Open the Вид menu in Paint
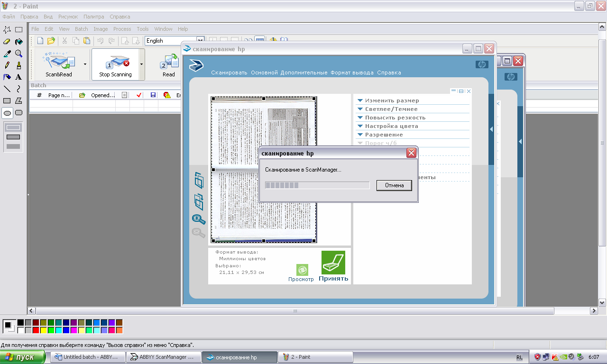The width and height of the screenshot is (607, 364). [48, 17]
